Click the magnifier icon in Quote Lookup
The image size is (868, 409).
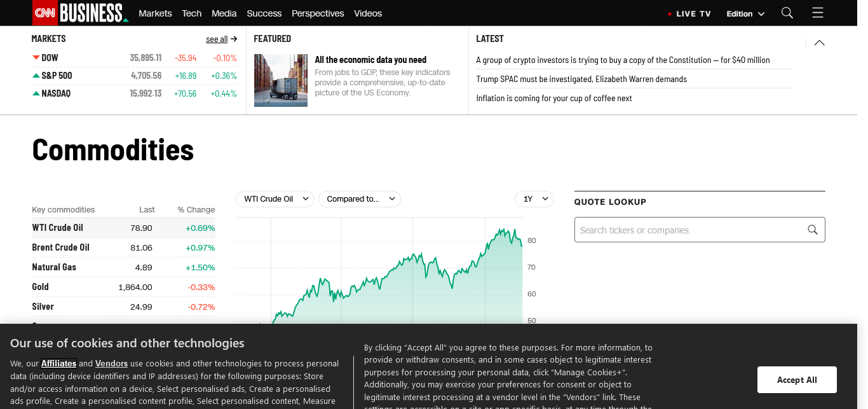point(812,230)
